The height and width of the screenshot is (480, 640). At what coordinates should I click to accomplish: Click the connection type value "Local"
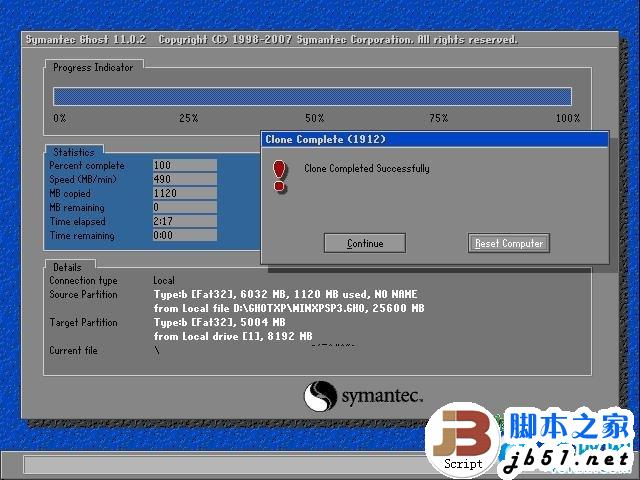click(164, 280)
